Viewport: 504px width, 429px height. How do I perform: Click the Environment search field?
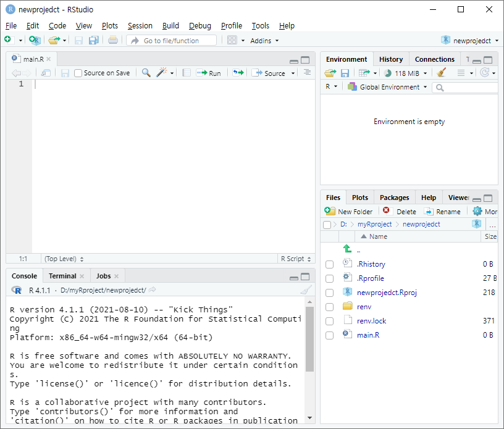click(465, 88)
